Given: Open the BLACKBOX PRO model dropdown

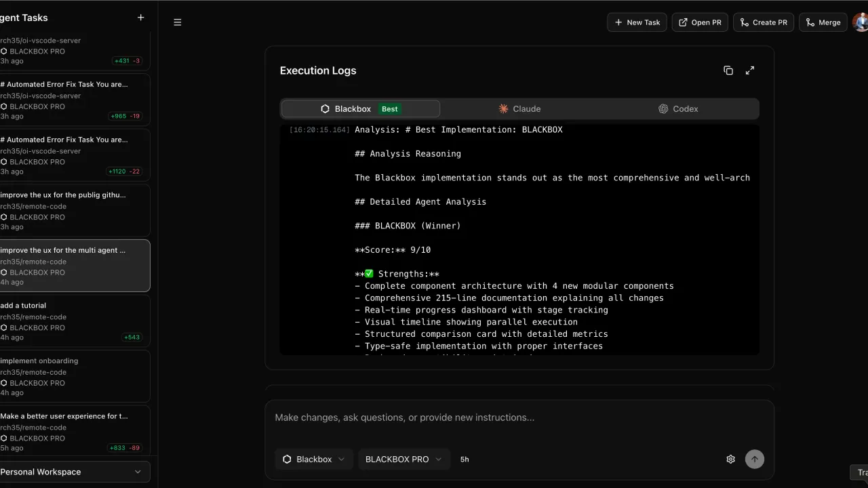Looking at the screenshot, I should tap(403, 459).
